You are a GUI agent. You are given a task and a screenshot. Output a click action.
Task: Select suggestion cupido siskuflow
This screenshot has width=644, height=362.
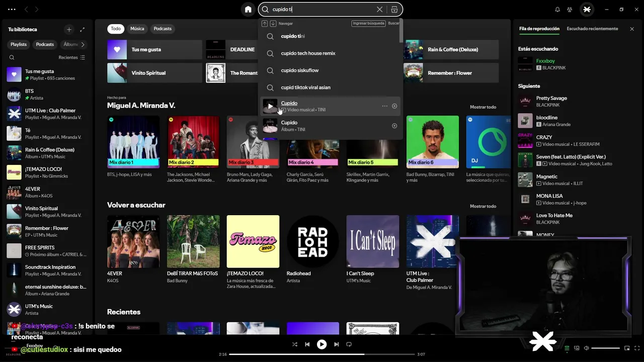click(x=330, y=70)
